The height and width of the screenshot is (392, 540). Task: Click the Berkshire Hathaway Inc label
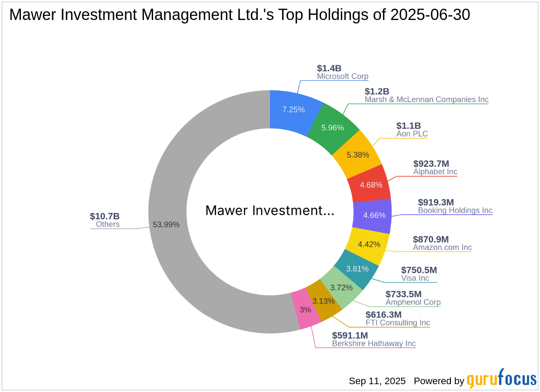[374, 343]
